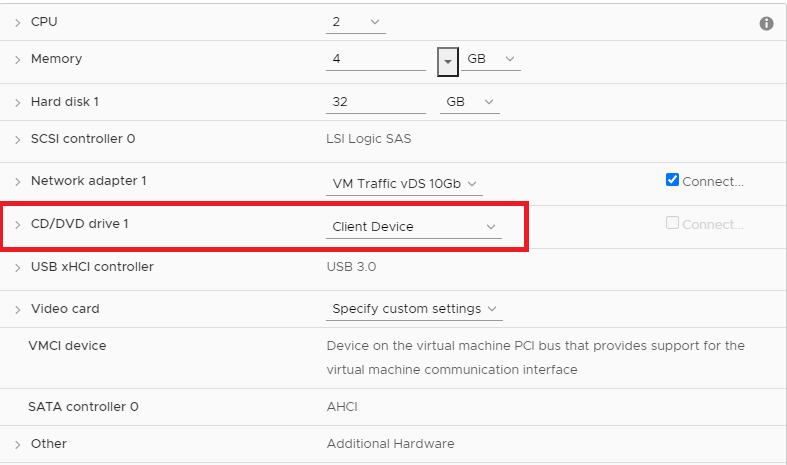Open VM Traffic vDS 10Gb network dropdown
The height and width of the screenshot is (465, 787).
coord(406,184)
